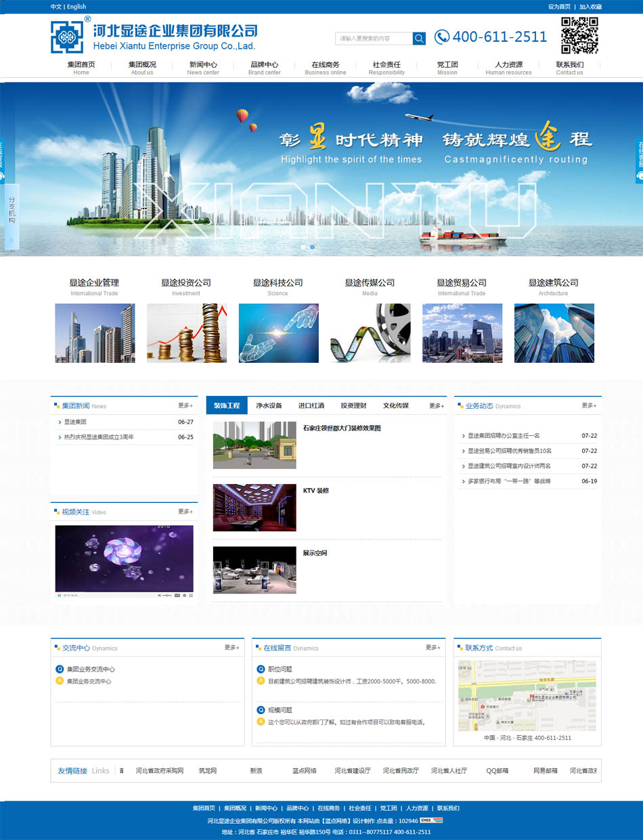Pause the video in the Video panel
The height and width of the screenshot is (840, 643).
[x=60, y=595]
